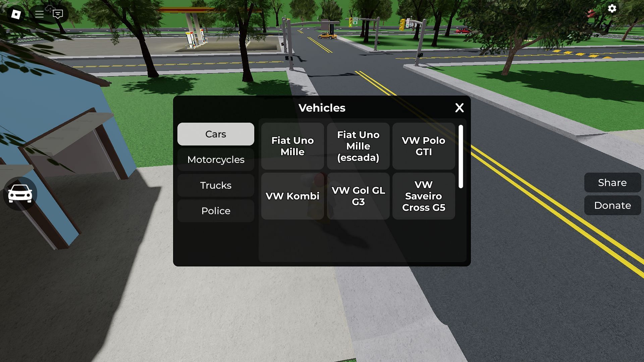Click the close X button on Vehicles panel
This screenshot has width=644, height=362.
coord(459,108)
